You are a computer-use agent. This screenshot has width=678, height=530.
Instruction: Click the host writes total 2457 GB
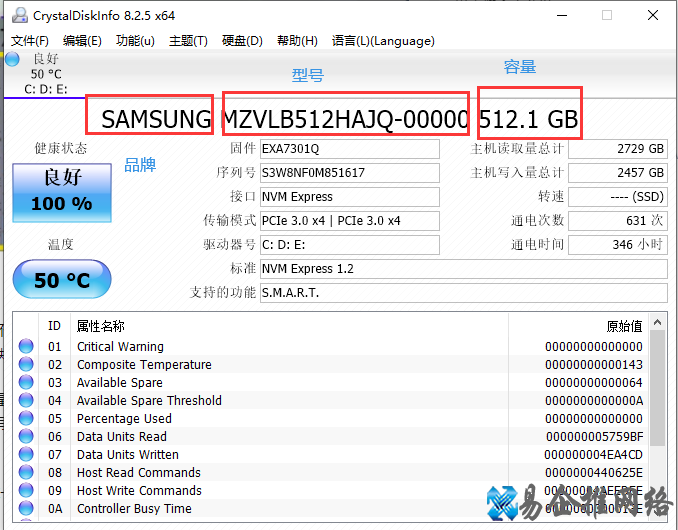[x=618, y=173]
